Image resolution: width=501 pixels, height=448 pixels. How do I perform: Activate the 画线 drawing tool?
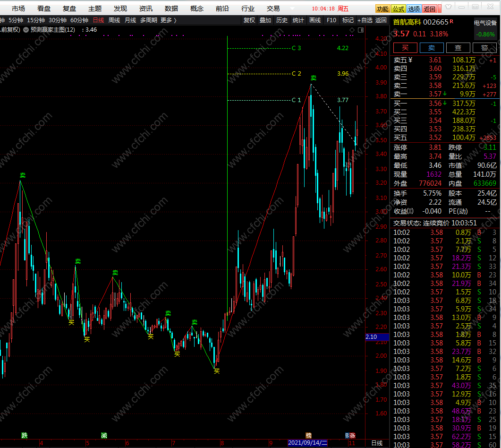point(315,20)
